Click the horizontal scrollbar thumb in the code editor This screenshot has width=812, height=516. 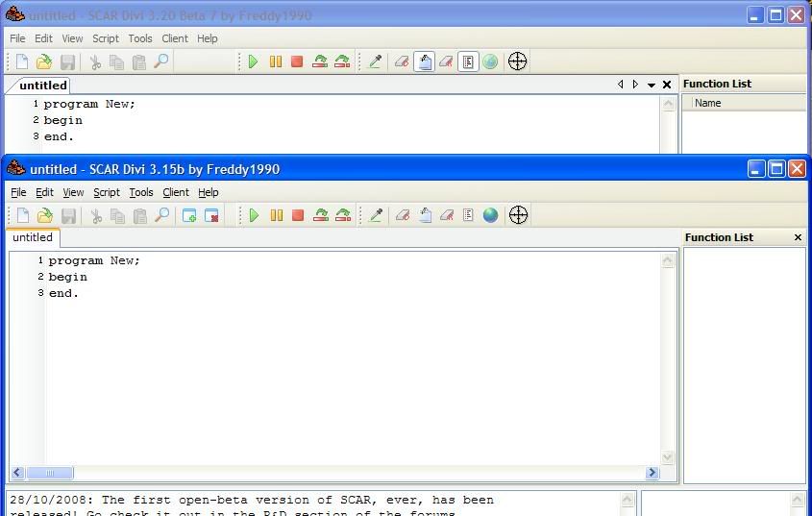pos(47,473)
